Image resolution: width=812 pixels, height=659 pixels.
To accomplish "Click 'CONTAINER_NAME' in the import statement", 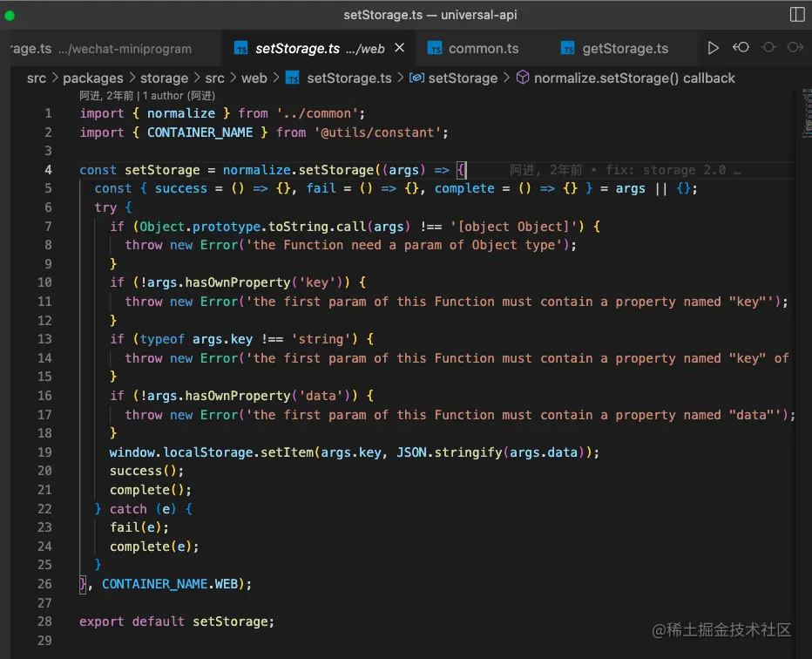I will pos(200,132).
